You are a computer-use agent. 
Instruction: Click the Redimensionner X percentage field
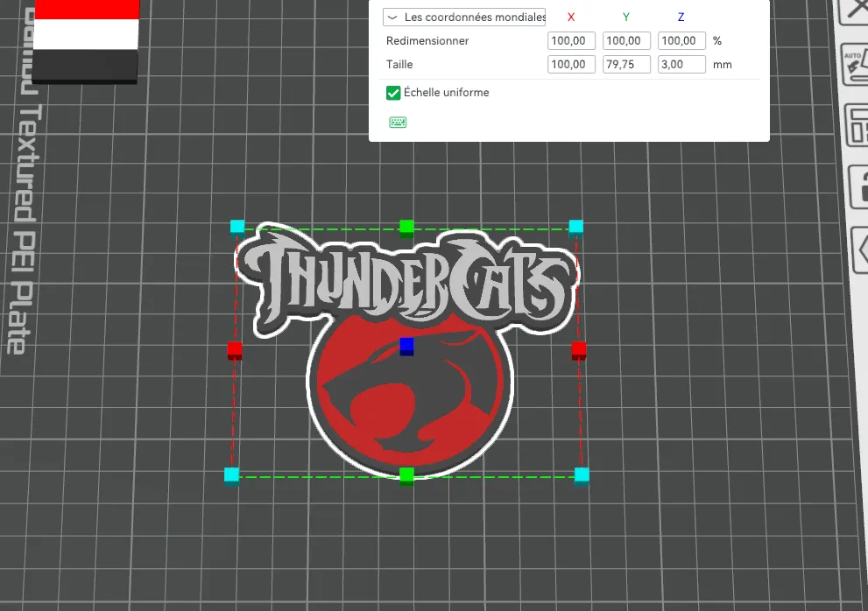[x=571, y=41]
